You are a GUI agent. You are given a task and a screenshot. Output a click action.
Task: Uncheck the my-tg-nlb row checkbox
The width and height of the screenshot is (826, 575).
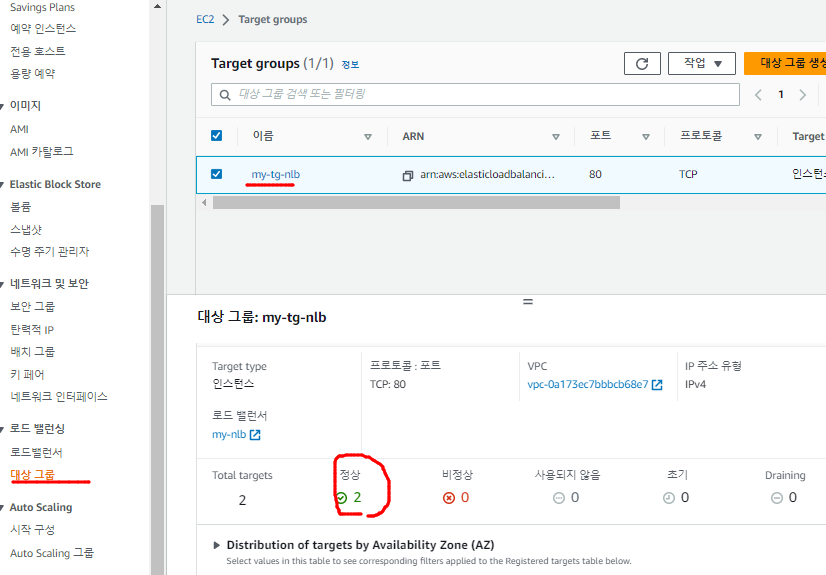217,174
